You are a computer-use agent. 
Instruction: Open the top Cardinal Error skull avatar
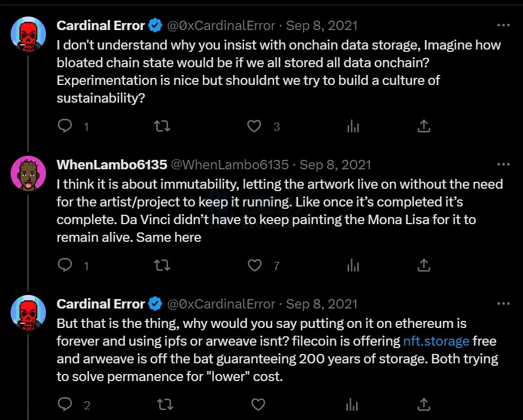click(28, 34)
